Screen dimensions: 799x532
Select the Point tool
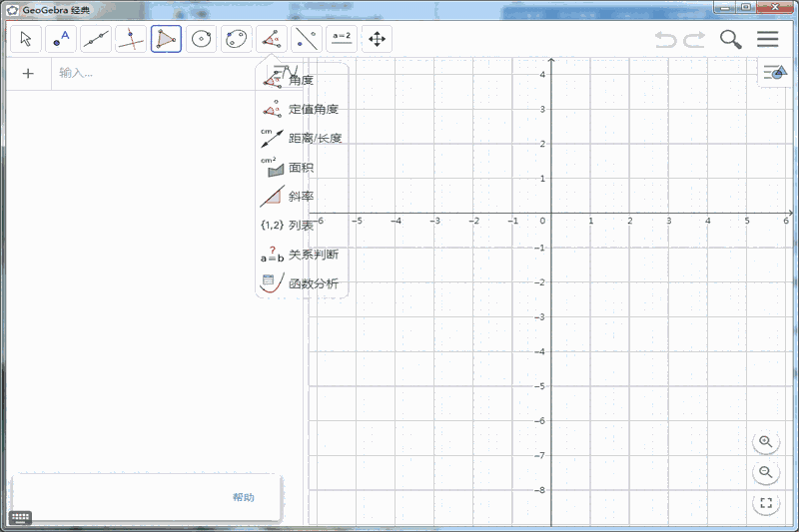click(61, 39)
